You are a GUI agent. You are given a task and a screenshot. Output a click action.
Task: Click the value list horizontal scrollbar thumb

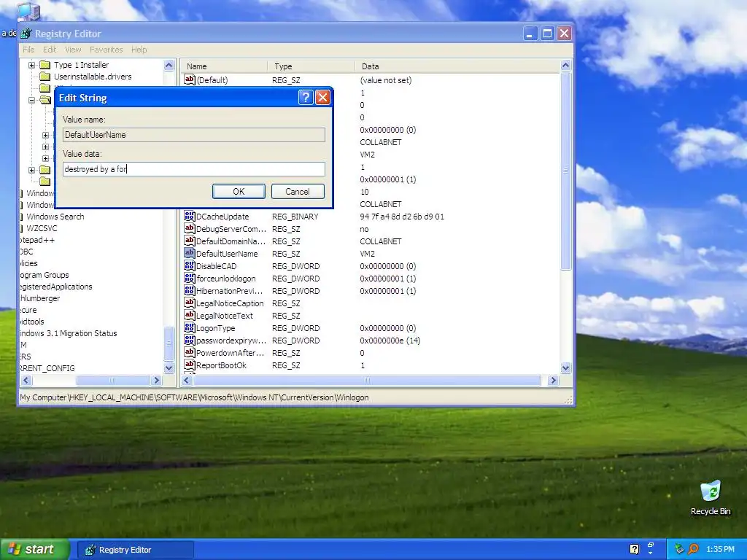tap(367, 380)
